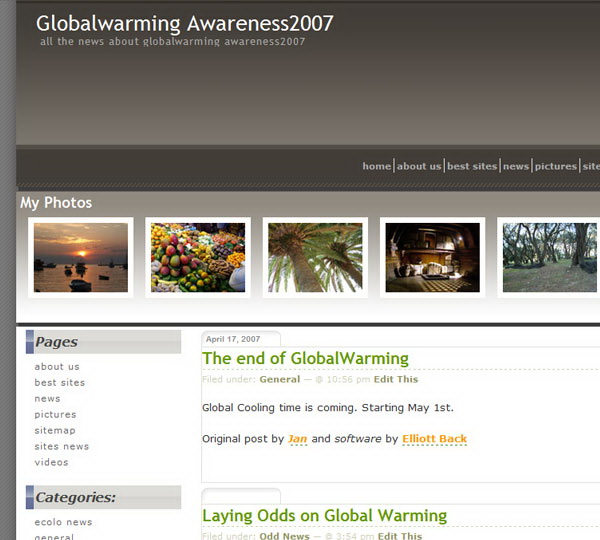Select 'videos' in sidebar Pages list

point(51,463)
